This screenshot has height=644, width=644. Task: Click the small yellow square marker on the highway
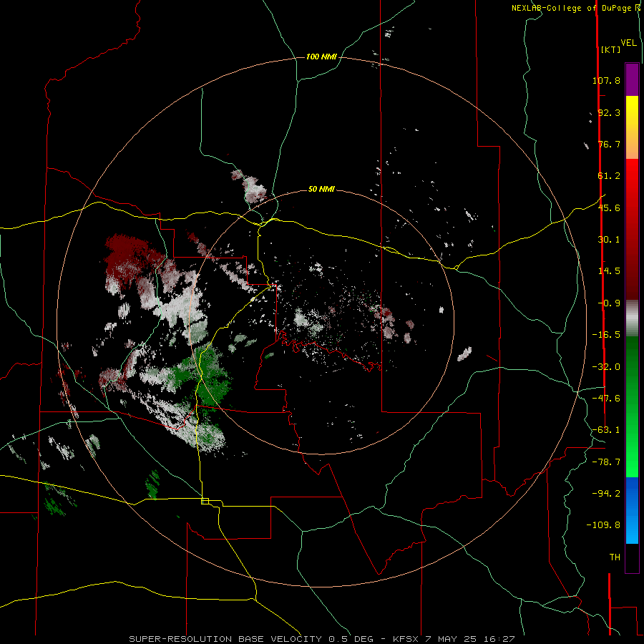205,501
